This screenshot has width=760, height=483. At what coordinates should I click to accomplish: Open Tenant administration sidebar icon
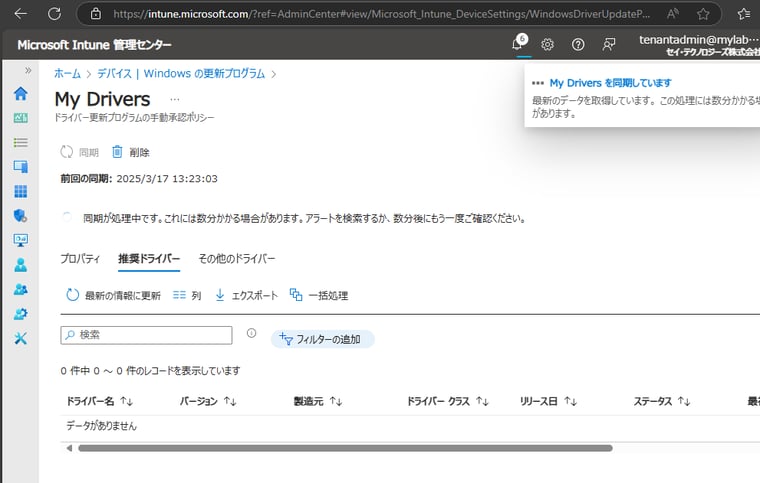[x=20, y=314]
